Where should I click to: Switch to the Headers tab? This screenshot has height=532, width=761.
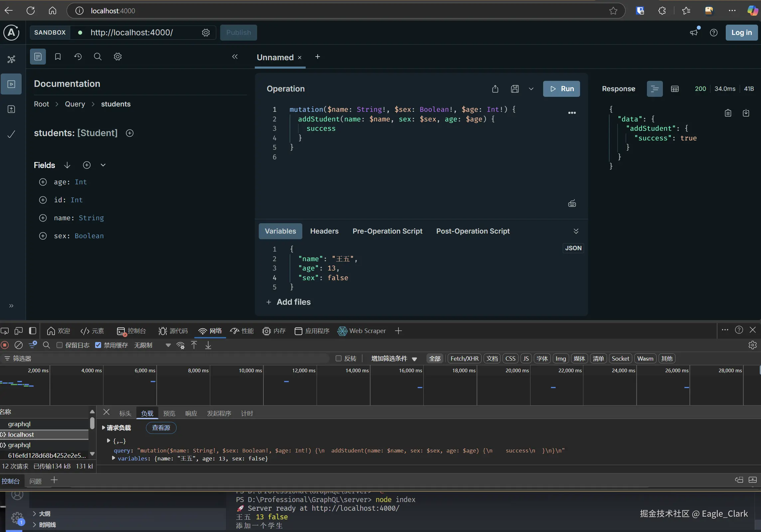pyautogui.click(x=324, y=231)
